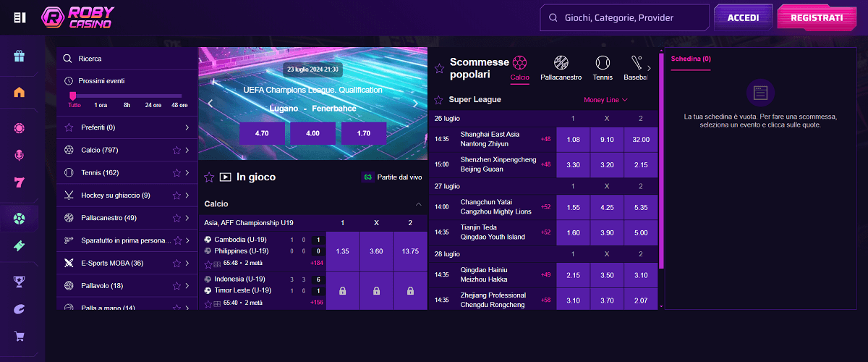The width and height of the screenshot is (868, 362).
Task: Set events time slider to 8h
Action: click(127, 105)
